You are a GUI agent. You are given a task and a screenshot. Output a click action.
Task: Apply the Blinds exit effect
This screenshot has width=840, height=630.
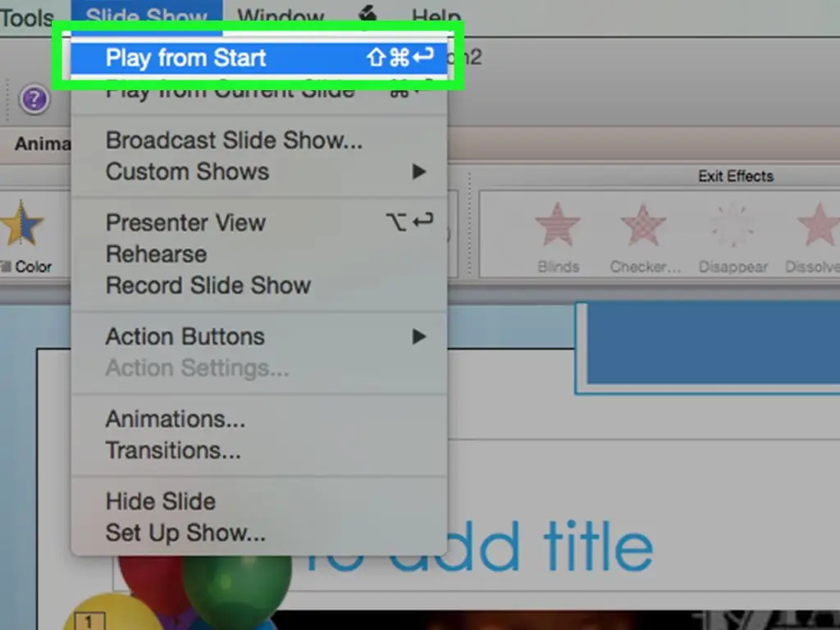558,237
